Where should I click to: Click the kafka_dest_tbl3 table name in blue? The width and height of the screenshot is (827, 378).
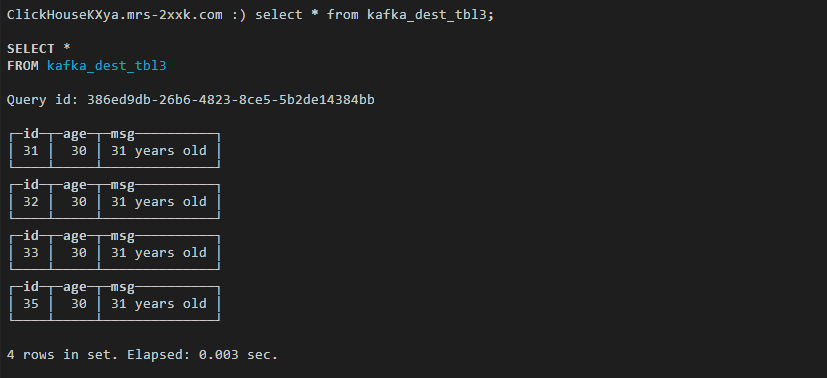pyautogui.click(x=107, y=66)
